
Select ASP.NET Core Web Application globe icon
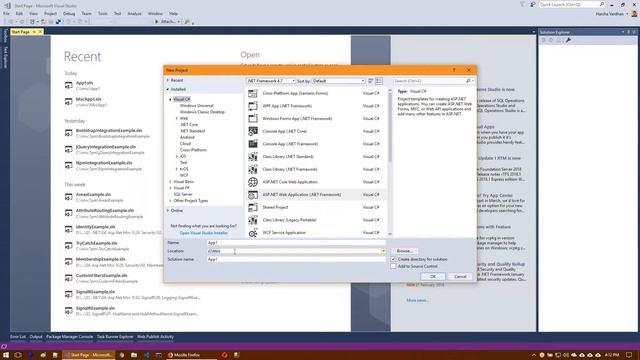pos(253,182)
